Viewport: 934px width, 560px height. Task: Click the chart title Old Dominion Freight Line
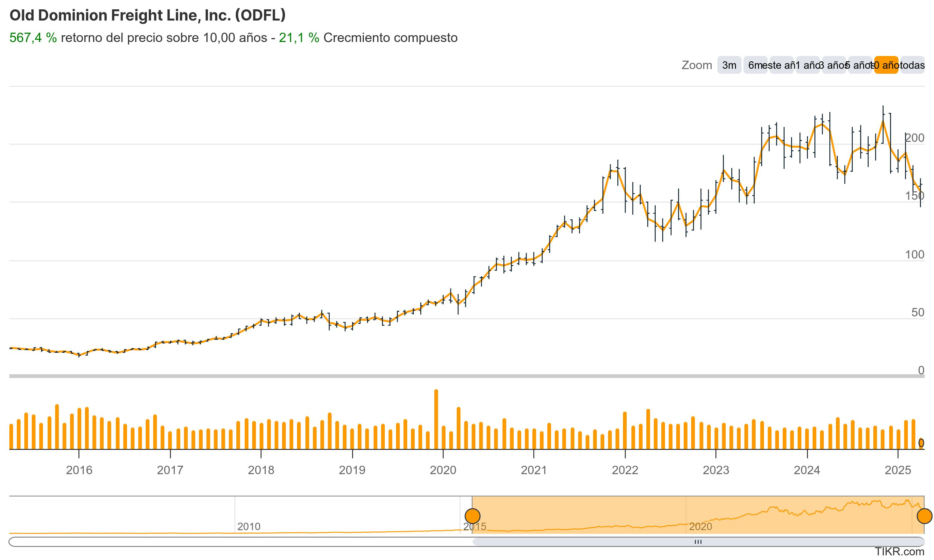148,16
